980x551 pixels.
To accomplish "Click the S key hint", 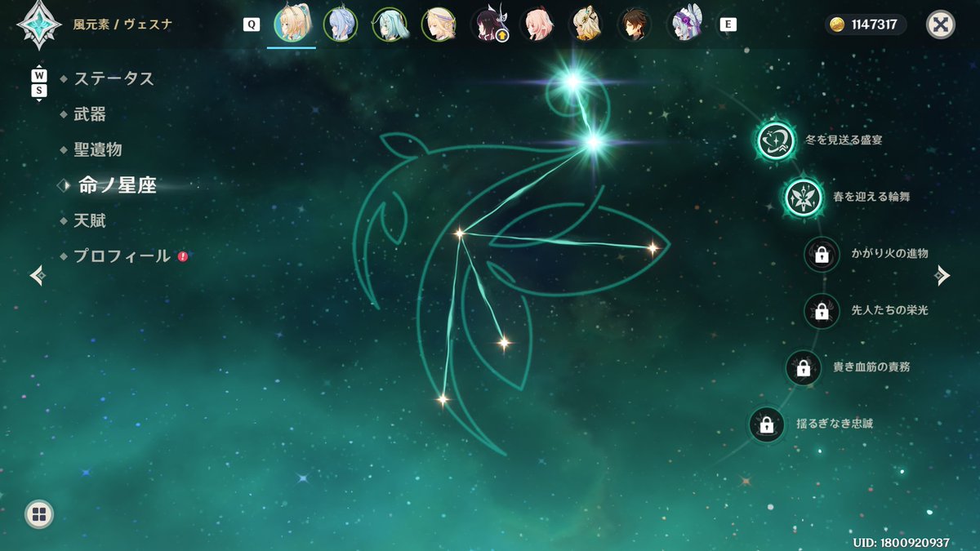I will tap(39, 91).
